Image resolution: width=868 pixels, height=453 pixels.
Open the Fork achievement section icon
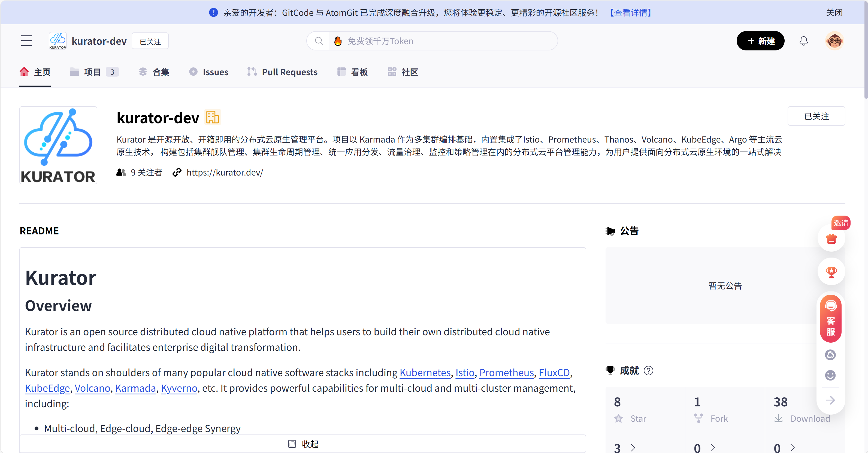698,418
